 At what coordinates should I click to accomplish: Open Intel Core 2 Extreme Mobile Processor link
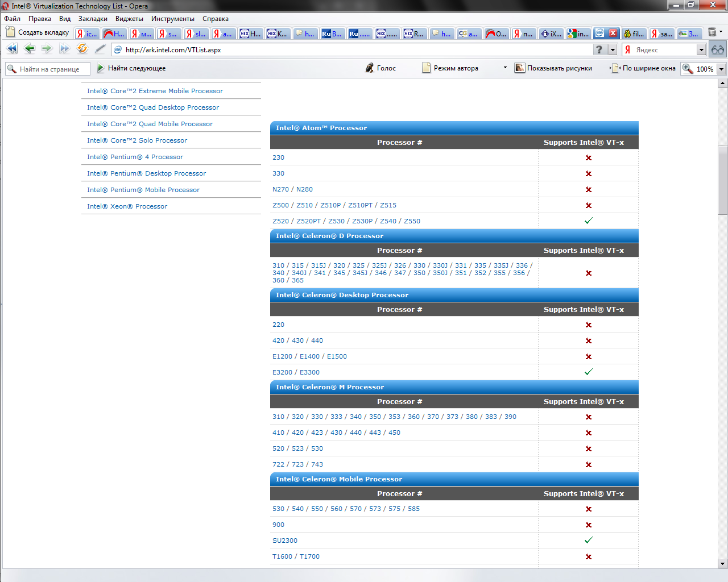click(x=155, y=91)
